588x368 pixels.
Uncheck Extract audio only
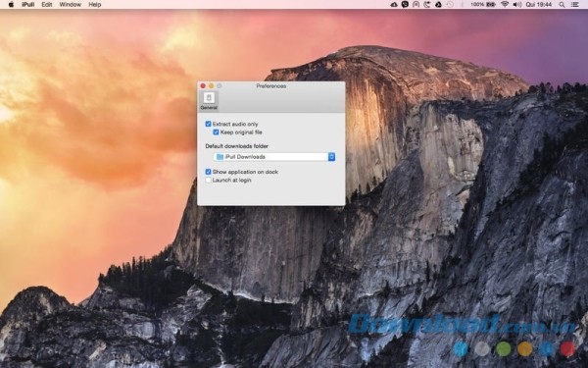point(208,124)
